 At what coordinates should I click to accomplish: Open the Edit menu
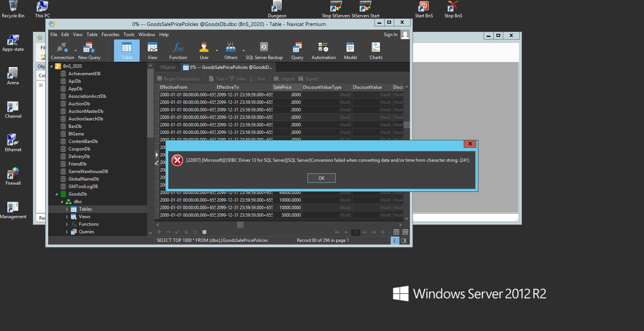point(65,35)
